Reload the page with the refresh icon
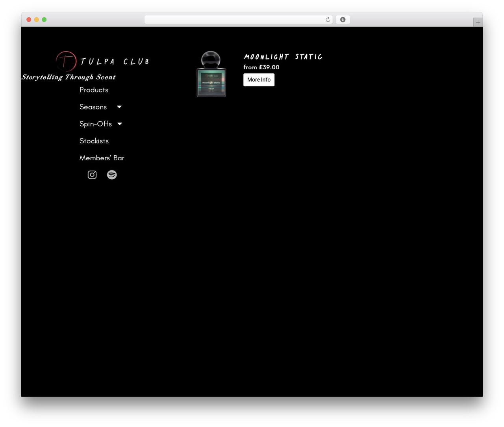The height and width of the screenshot is (427, 504). point(328,20)
